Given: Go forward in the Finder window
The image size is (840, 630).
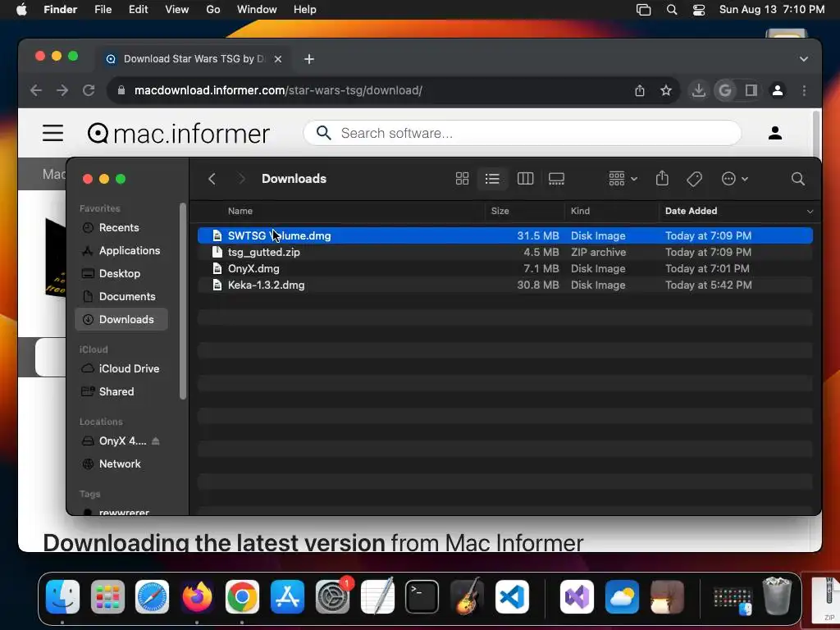Looking at the screenshot, I should point(242,178).
